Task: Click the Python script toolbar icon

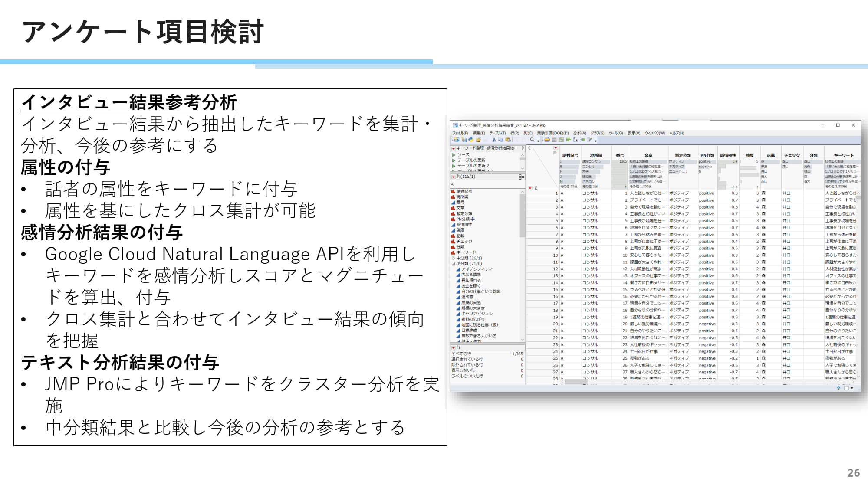Action: coord(471,140)
